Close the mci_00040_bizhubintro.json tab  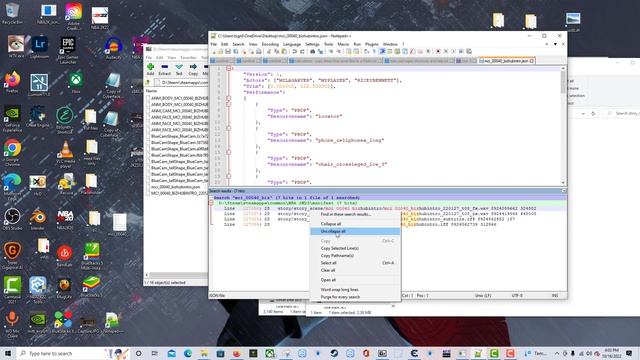click(x=531, y=61)
